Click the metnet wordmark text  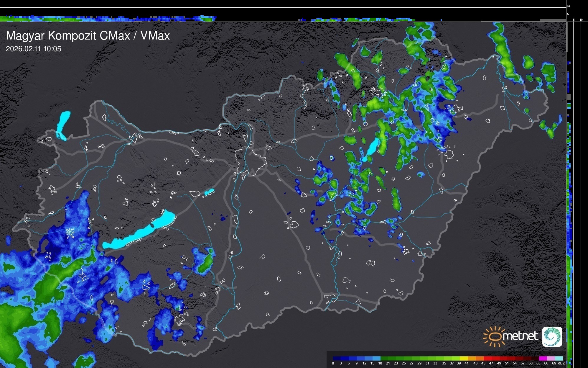520,336
